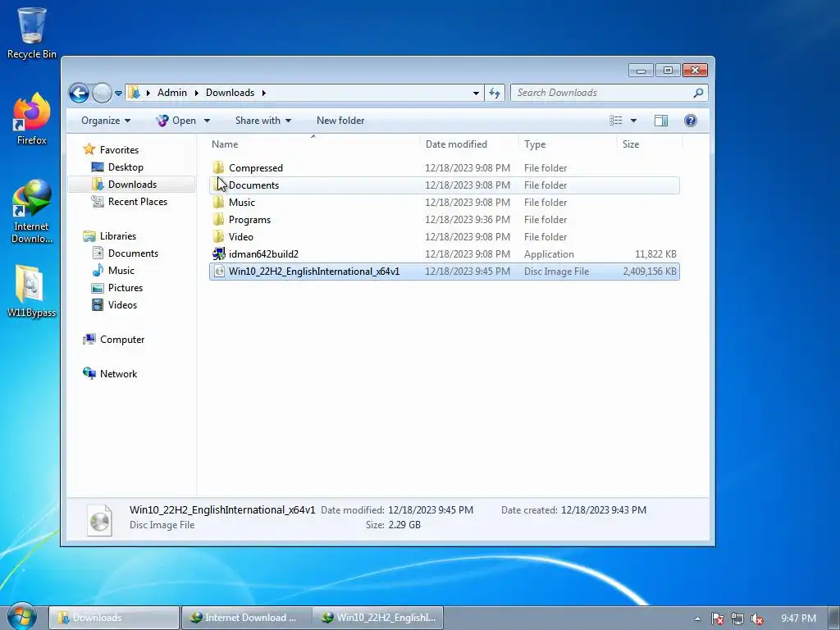840x630 pixels.
Task: Sort by the Size column header
Action: pos(650,144)
